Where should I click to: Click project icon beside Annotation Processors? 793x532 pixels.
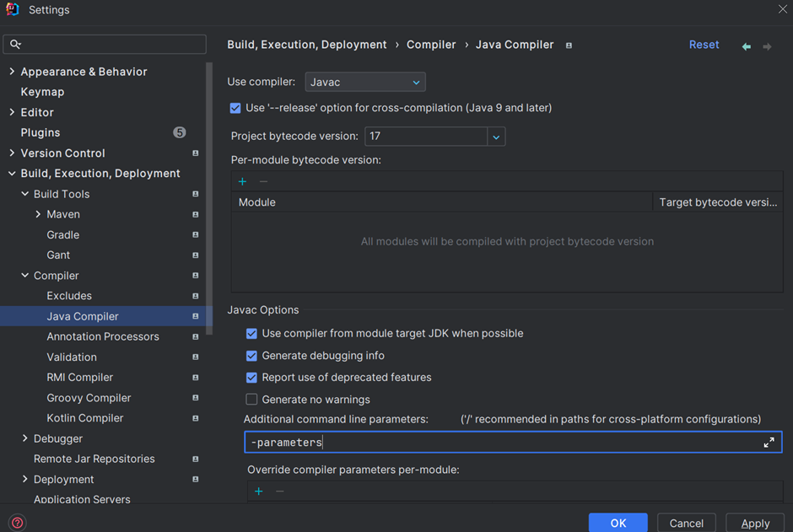[x=195, y=337]
